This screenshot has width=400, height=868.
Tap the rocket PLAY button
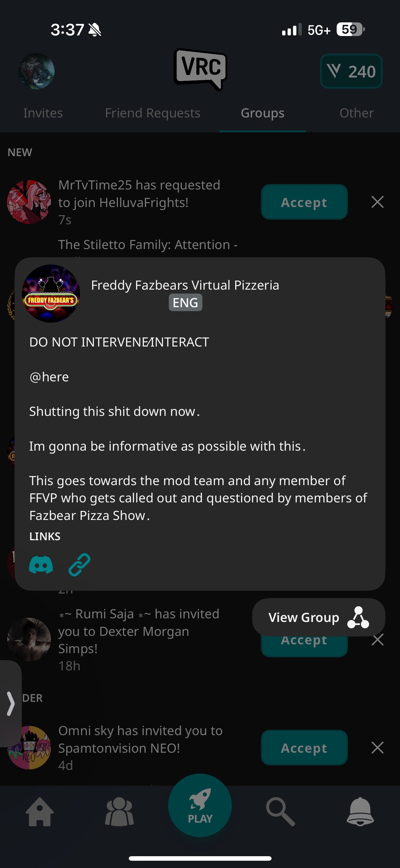(x=200, y=805)
